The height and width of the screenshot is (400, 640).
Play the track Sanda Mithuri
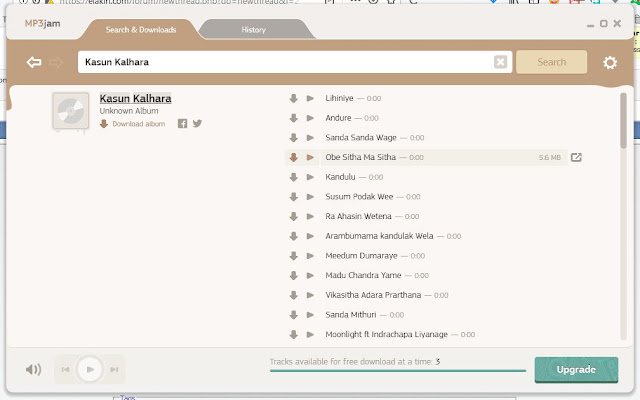[x=310, y=315]
